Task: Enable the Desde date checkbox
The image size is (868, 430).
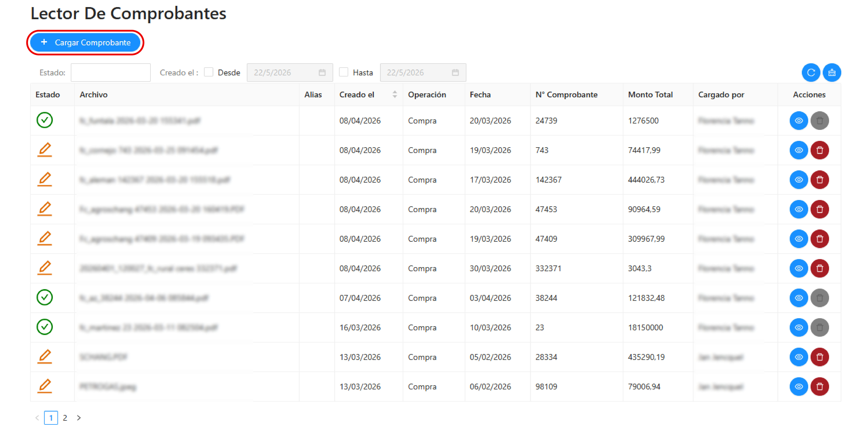Action: pos(209,72)
